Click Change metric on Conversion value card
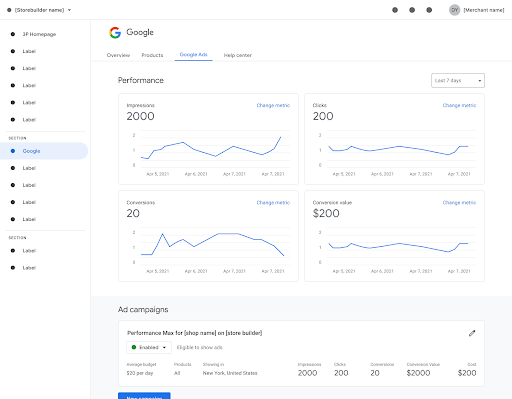The height and width of the screenshot is (399, 512). [x=459, y=203]
